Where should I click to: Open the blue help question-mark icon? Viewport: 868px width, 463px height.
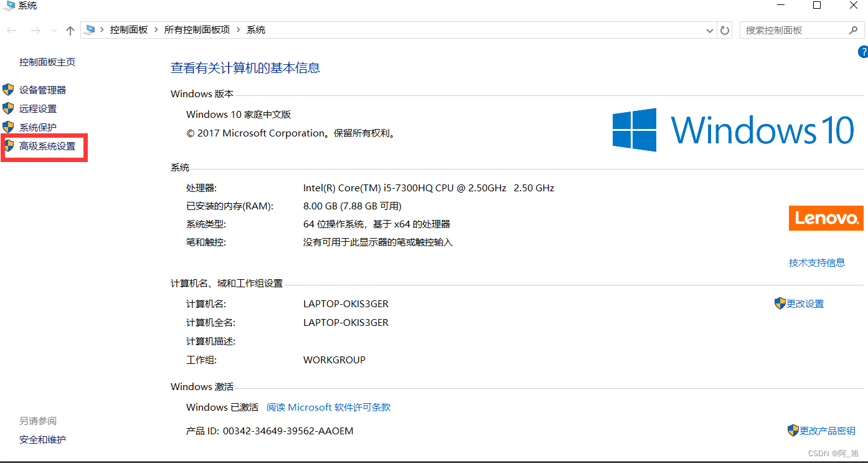[x=863, y=52]
